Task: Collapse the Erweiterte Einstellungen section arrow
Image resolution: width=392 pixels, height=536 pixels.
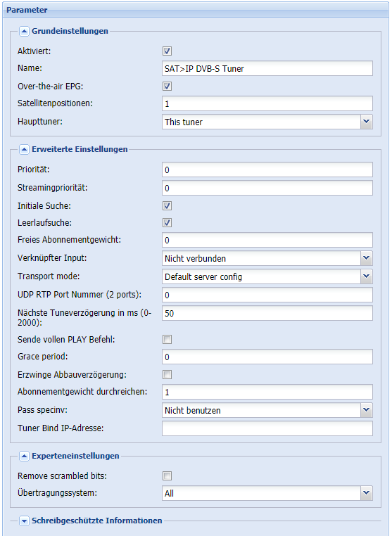Action: coord(24,149)
